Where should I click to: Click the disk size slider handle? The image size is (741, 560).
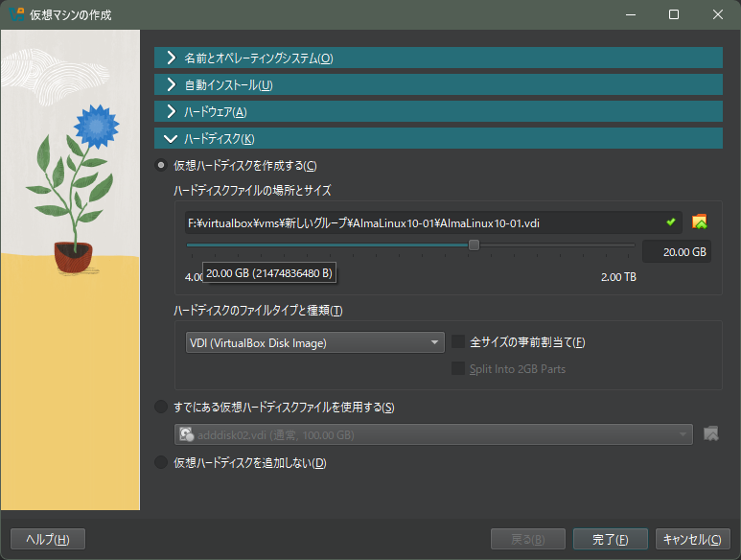(474, 245)
